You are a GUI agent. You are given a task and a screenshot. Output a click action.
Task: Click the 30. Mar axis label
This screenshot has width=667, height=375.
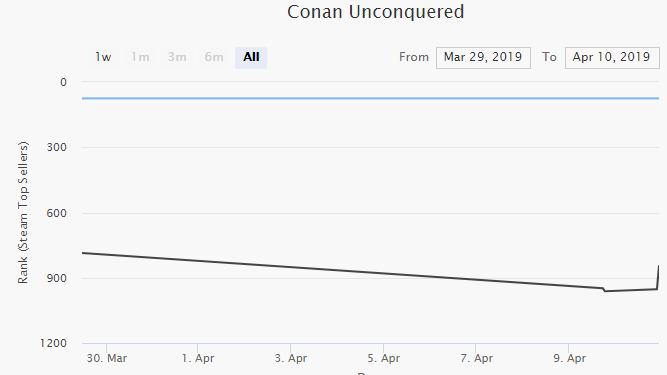pos(107,358)
